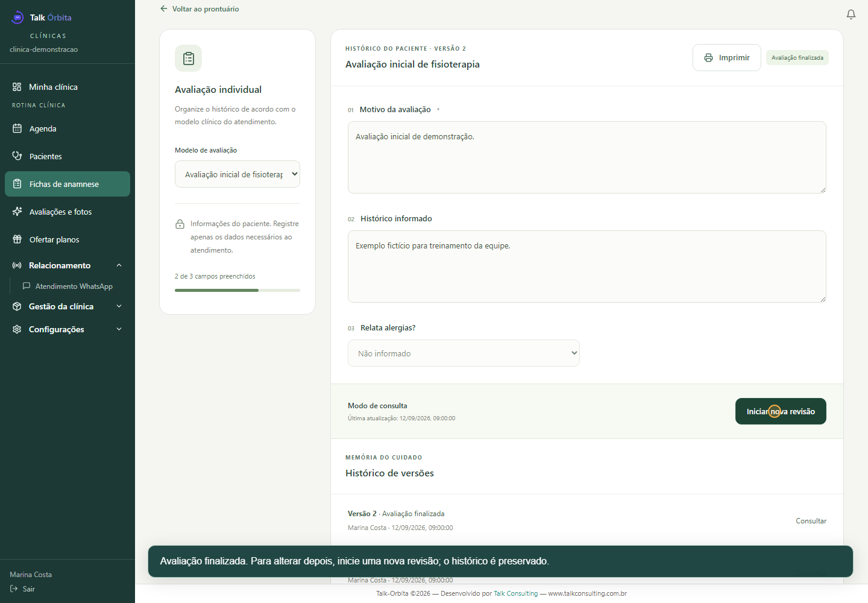Open Minha clínica menu item
The image size is (868, 603).
(x=68, y=87)
